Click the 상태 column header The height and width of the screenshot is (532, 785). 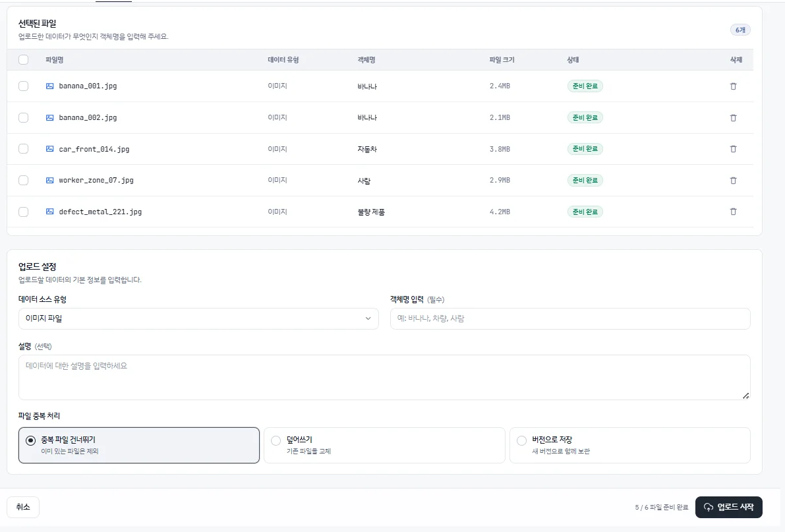click(x=573, y=59)
